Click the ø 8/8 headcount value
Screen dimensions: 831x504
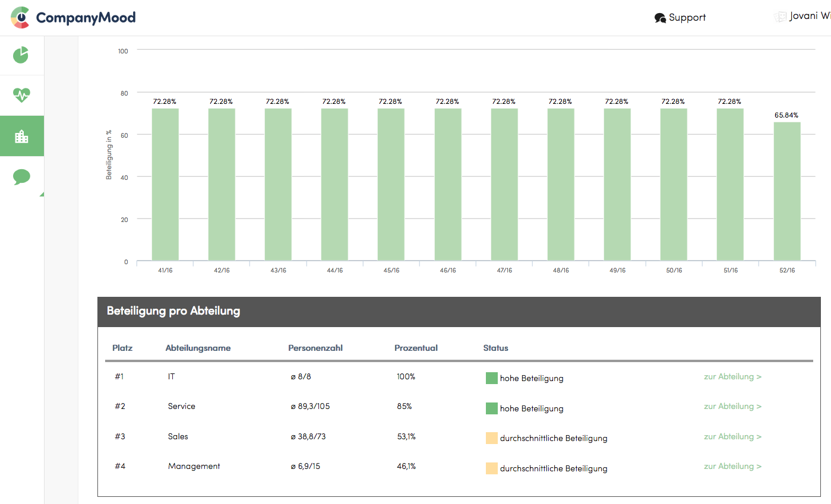(x=301, y=376)
